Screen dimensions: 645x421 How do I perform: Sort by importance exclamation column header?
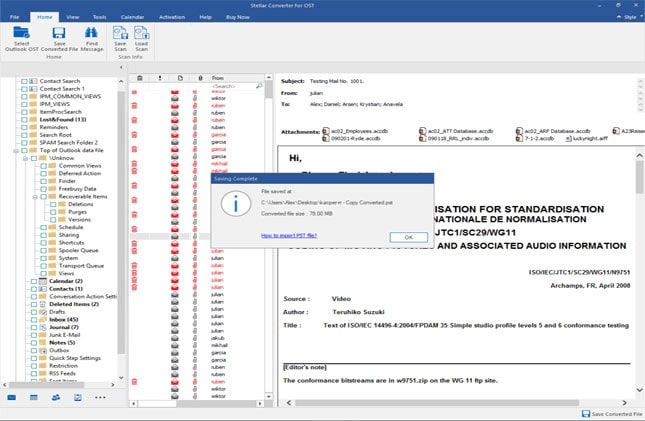(160, 78)
